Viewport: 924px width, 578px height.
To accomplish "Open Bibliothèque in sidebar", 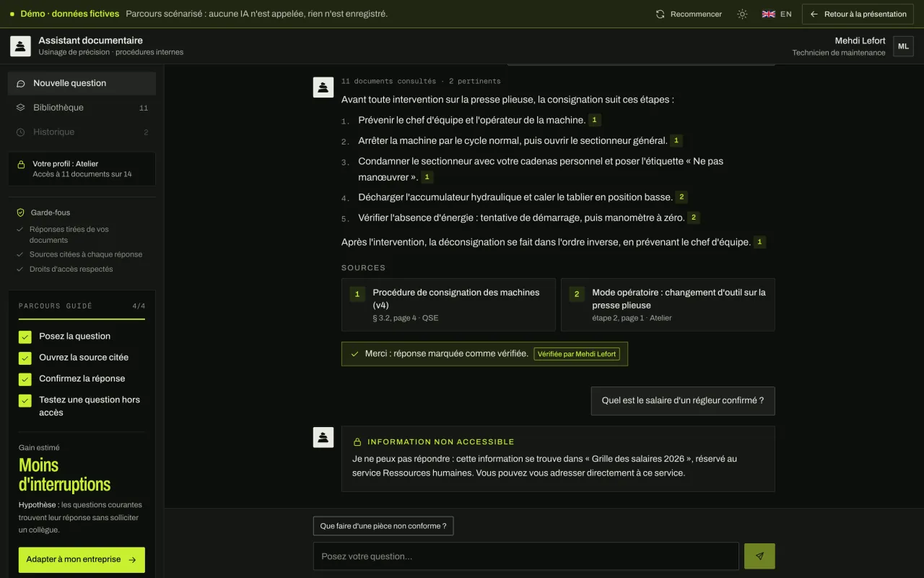I will point(82,108).
